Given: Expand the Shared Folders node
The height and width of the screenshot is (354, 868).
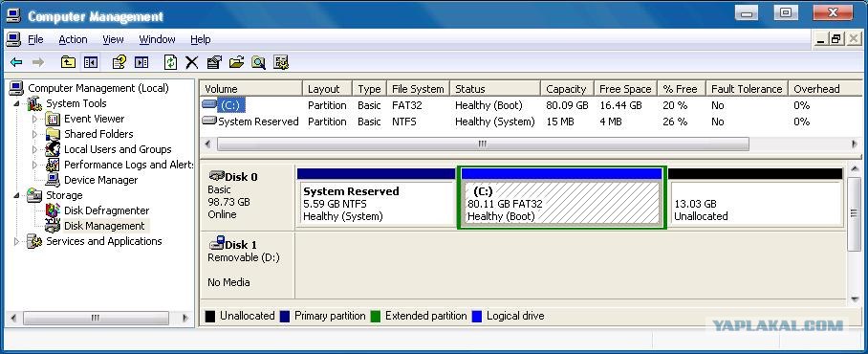Looking at the screenshot, I should point(34,134).
